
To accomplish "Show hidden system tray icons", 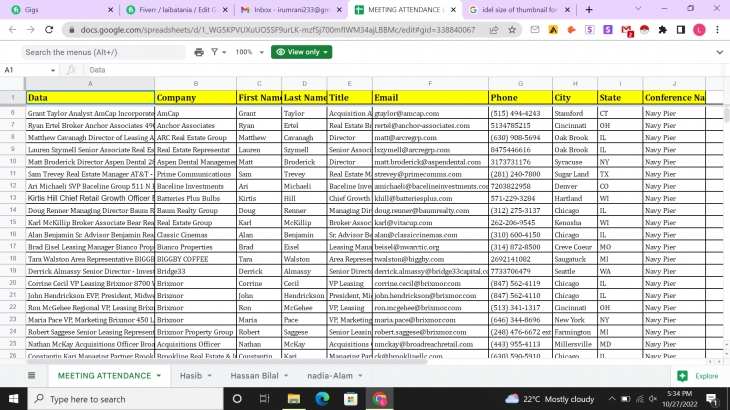I will pos(612,399).
